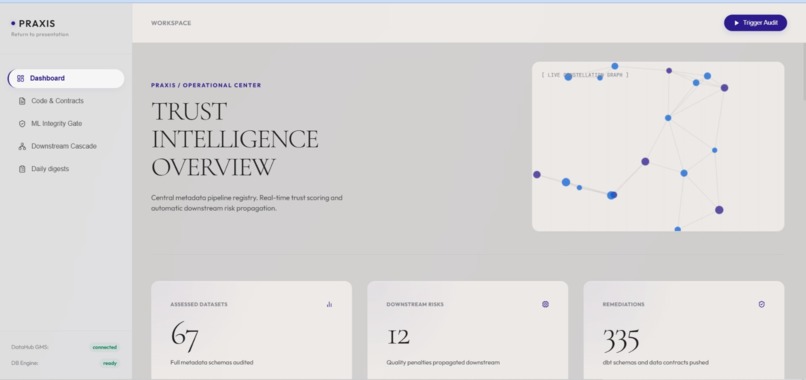
Task: Click the Code & Contracts document icon
Action: click(x=22, y=101)
